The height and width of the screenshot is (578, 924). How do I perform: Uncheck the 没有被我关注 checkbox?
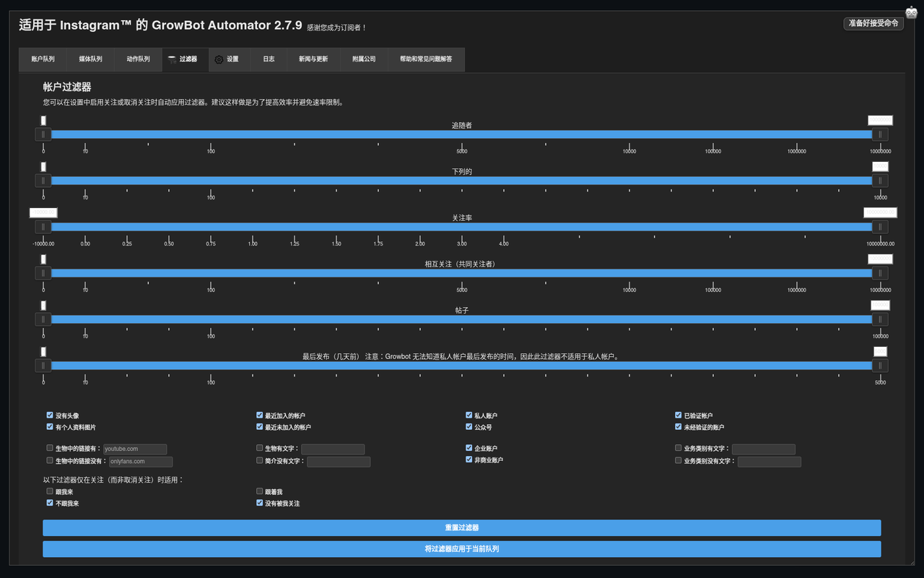pos(259,503)
